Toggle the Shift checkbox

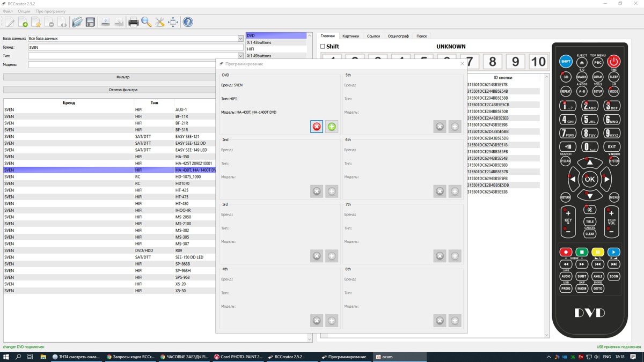coord(323,47)
